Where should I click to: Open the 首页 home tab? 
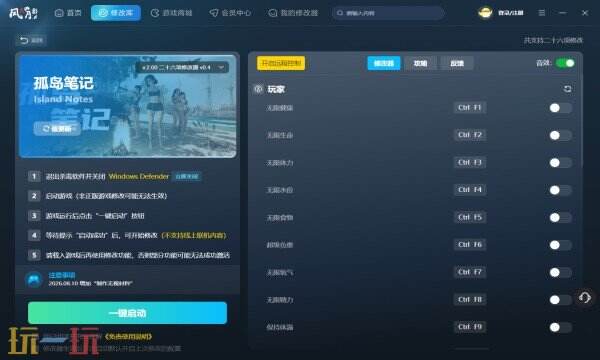(68, 13)
